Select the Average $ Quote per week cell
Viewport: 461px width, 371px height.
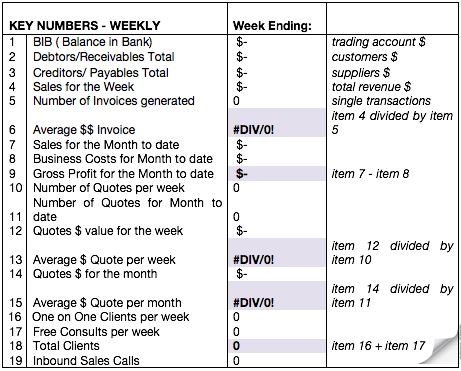[x=277, y=252]
